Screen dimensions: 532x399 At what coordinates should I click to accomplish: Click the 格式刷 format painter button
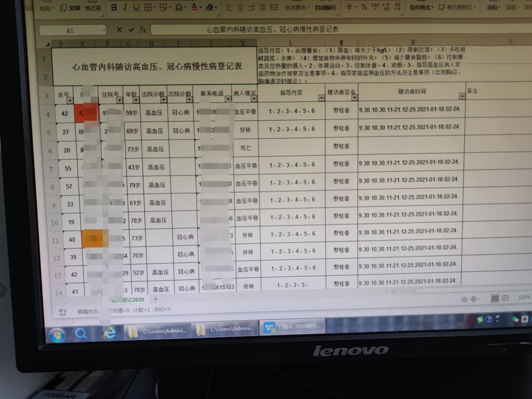[x=93, y=8]
